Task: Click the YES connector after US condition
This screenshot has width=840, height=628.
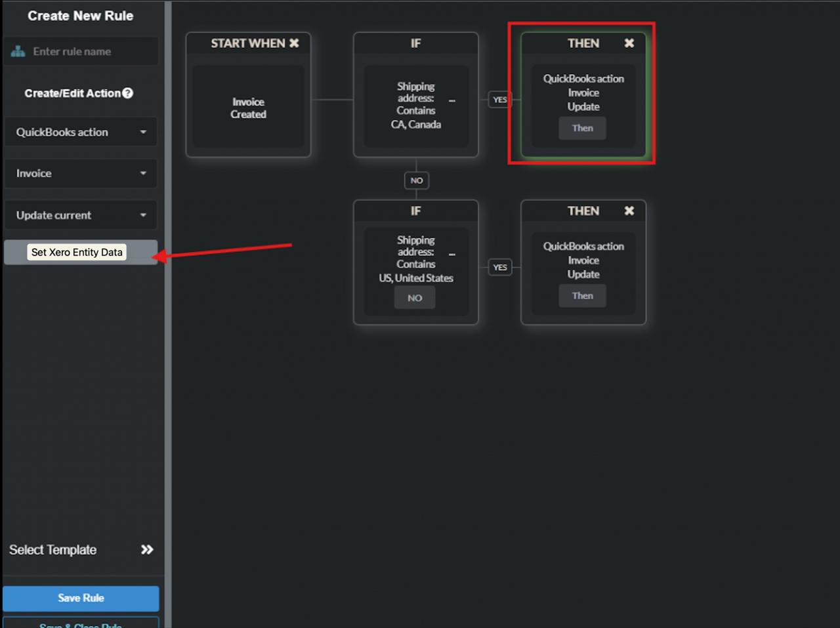Action: coord(500,267)
